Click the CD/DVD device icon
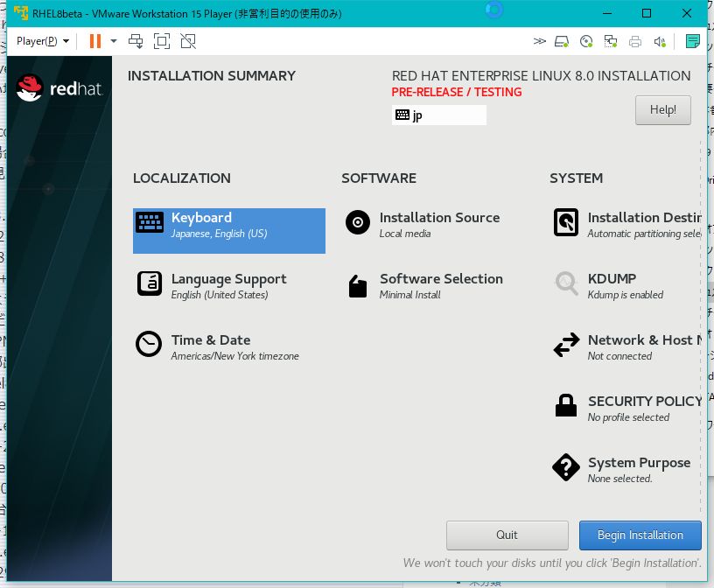 (586, 41)
